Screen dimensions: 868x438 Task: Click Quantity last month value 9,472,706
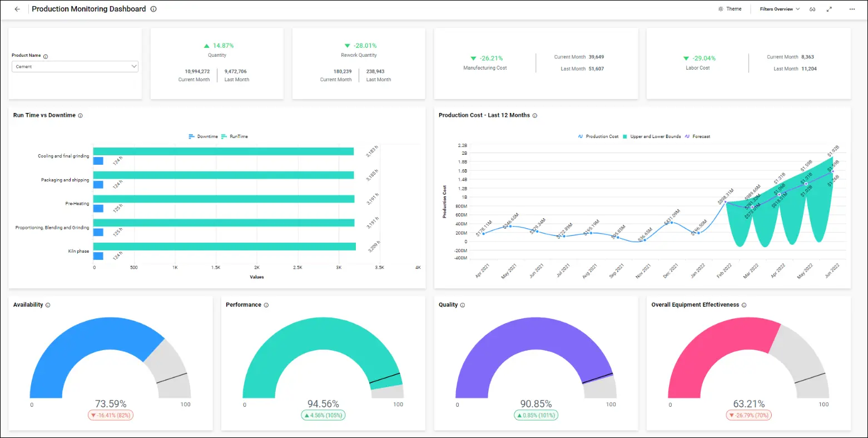(236, 71)
